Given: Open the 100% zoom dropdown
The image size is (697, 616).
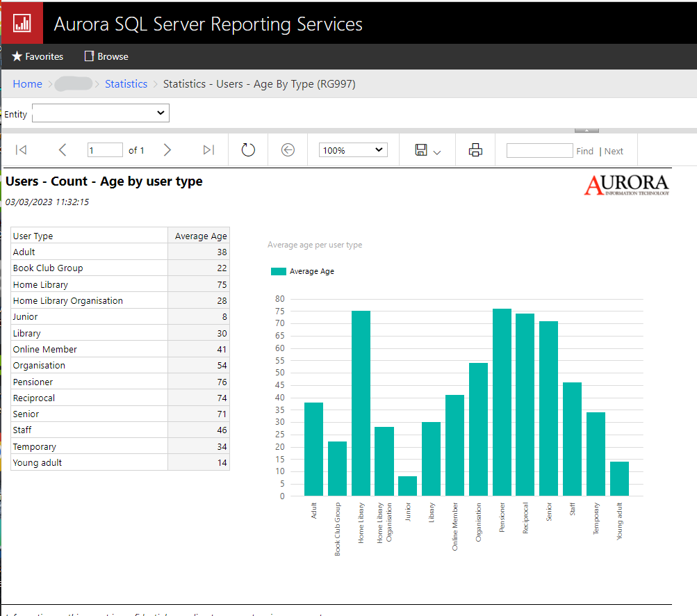Looking at the screenshot, I should [353, 150].
